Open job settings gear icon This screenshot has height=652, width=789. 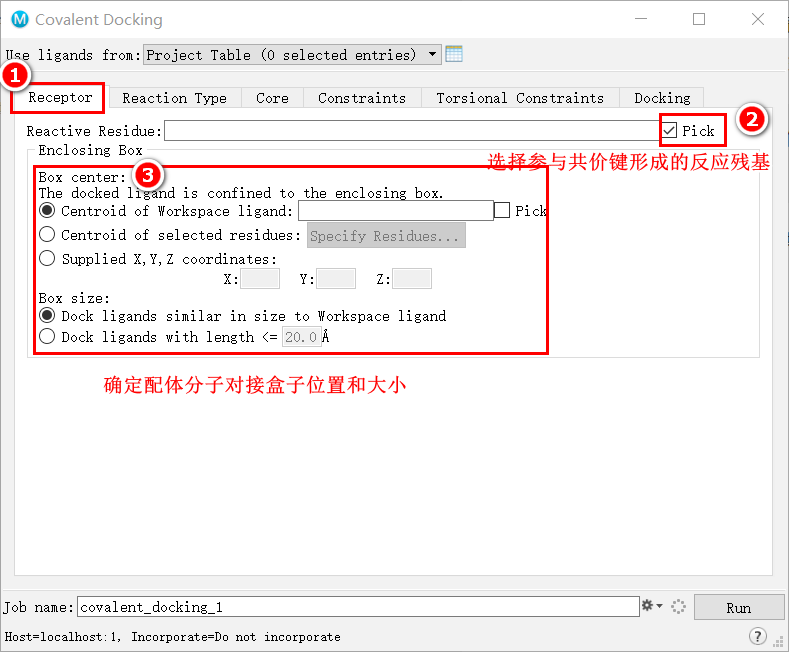tap(648, 605)
